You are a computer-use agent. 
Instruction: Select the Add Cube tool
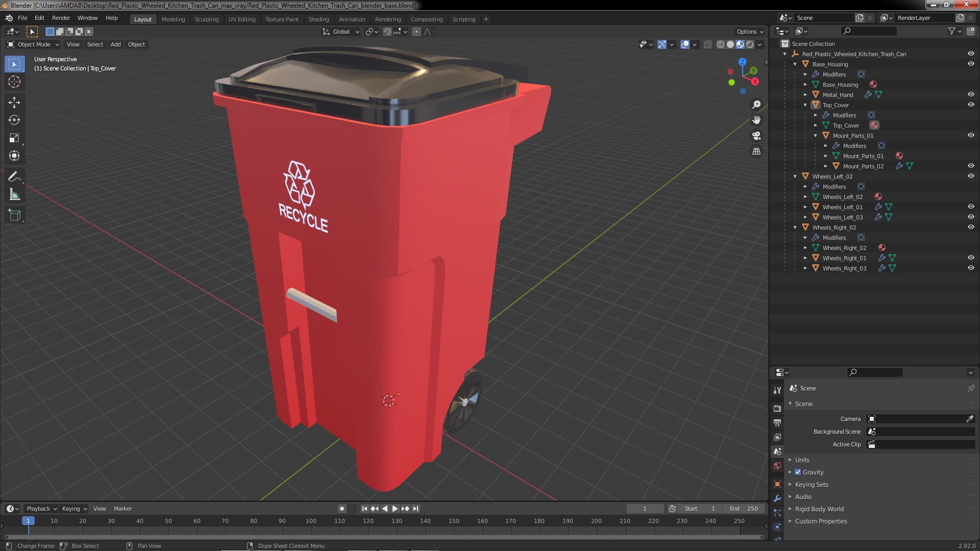pyautogui.click(x=14, y=215)
